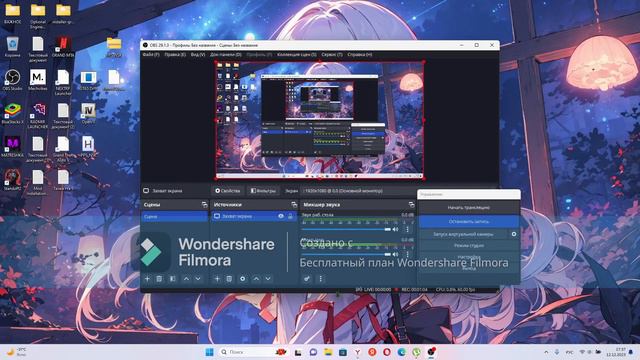Open three-dot menu of the second mixer channel
The image size is (640, 360).
(x=407, y=254)
